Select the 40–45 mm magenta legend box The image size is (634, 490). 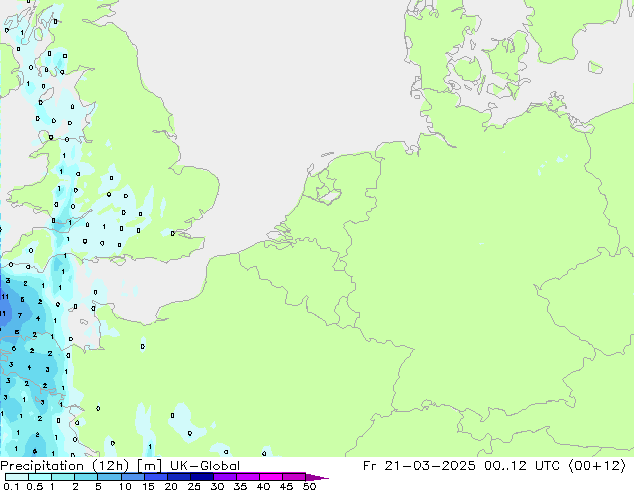pos(271,477)
